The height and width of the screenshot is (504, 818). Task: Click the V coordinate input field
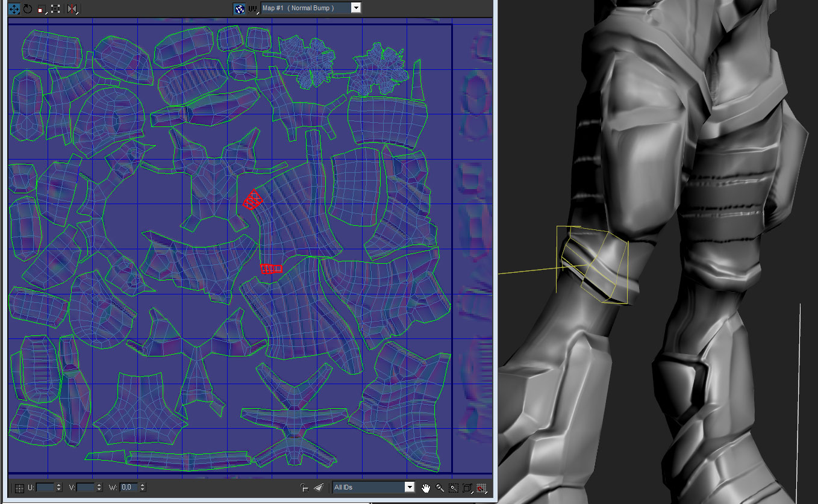pyautogui.click(x=86, y=487)
